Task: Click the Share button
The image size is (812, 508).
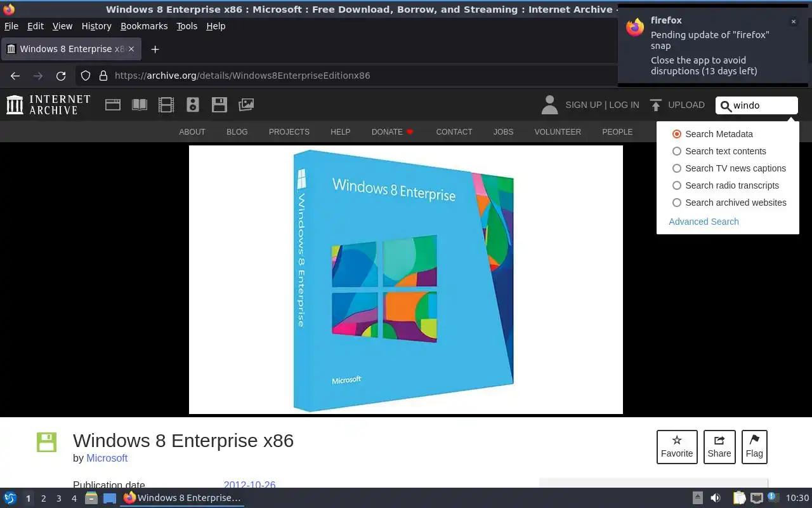Action: tap(719, 446)
